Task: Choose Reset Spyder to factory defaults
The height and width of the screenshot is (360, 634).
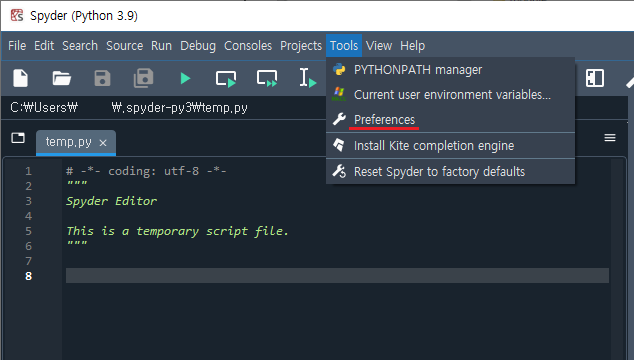Action: click(450, 172)
